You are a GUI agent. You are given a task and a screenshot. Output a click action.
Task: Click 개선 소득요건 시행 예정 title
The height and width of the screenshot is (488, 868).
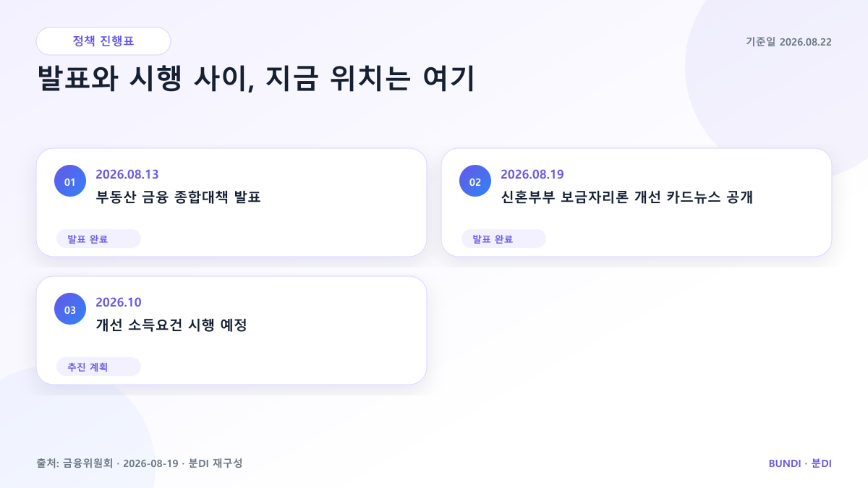click(171, 325)
